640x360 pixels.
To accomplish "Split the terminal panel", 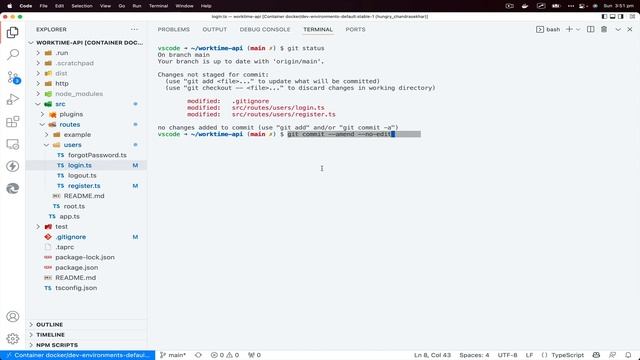I will [x=591, y=29].
